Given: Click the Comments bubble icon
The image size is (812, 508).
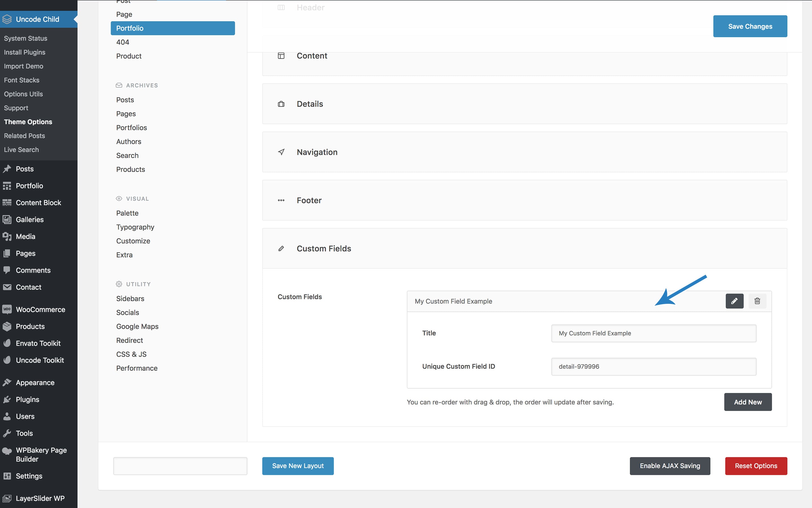Looking at the screenshot, I should [7, 270].
